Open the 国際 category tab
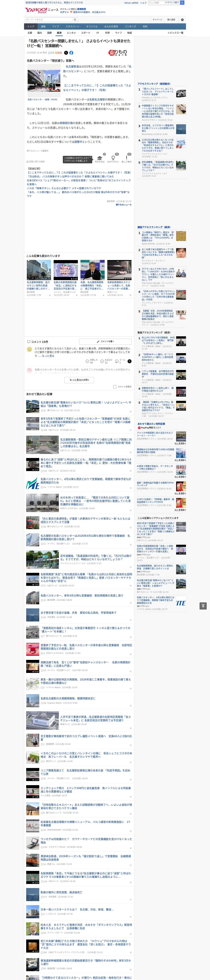 [x=49, y=33]
